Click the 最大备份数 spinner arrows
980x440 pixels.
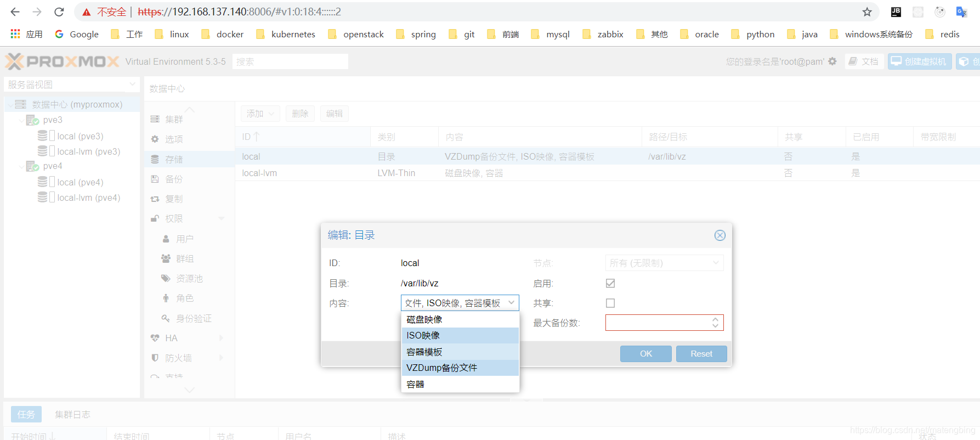pyautogui.click(x=716, y=323)
